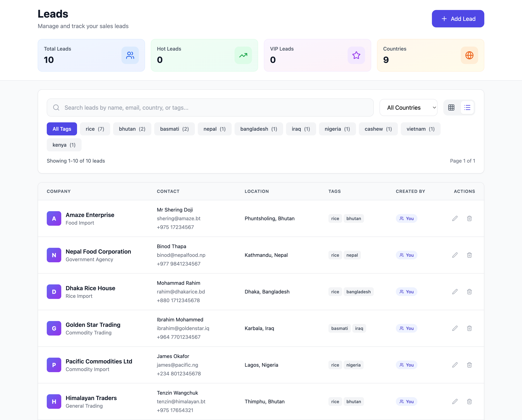
Task: Filter leads by the rice tag
Action: pos(95,129)
